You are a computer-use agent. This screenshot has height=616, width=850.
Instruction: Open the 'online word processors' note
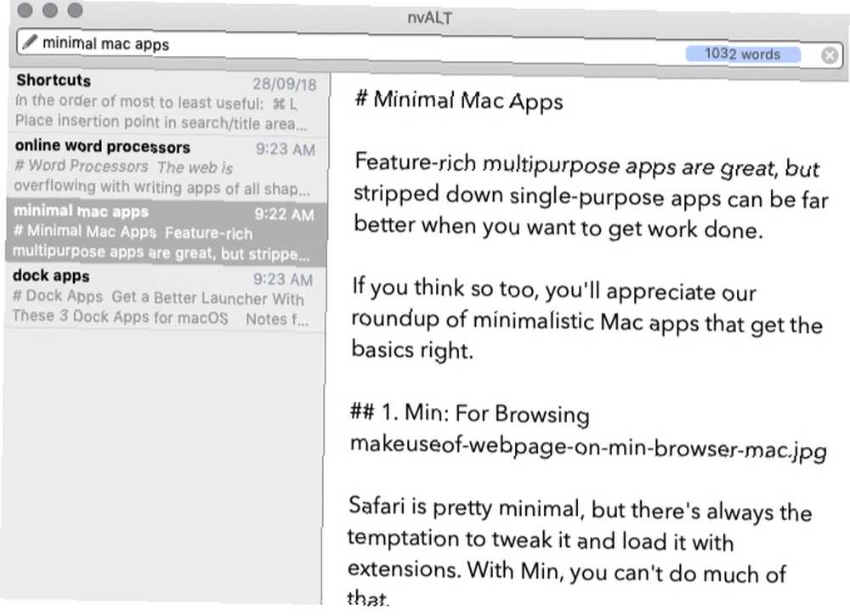click(x=166, y=168)
